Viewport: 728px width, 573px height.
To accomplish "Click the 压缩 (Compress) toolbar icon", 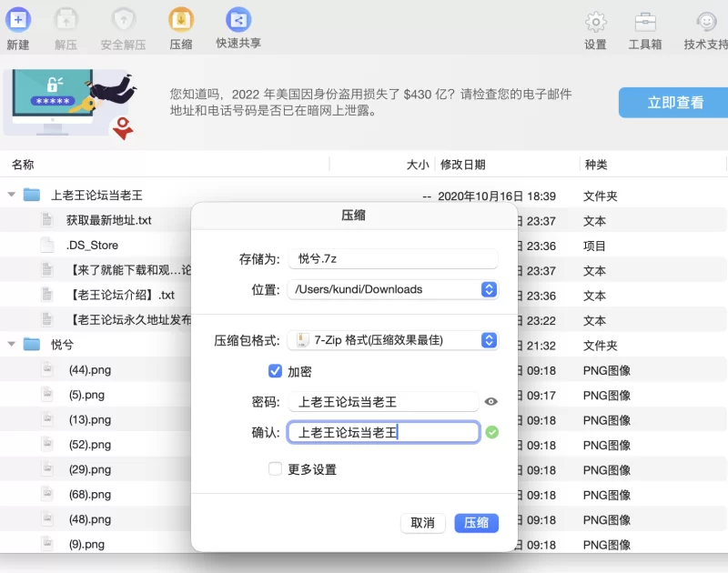I will [181, 20].
